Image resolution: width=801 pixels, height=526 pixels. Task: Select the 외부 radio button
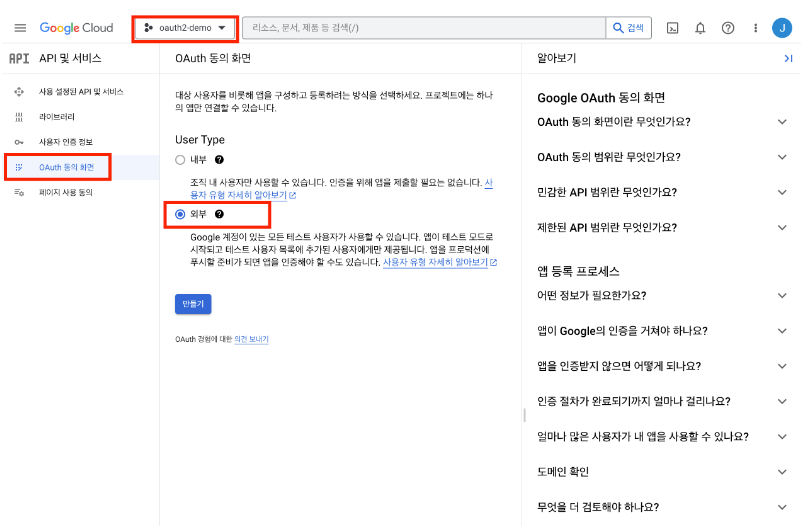pyautogui.click(x=180, y=214)
